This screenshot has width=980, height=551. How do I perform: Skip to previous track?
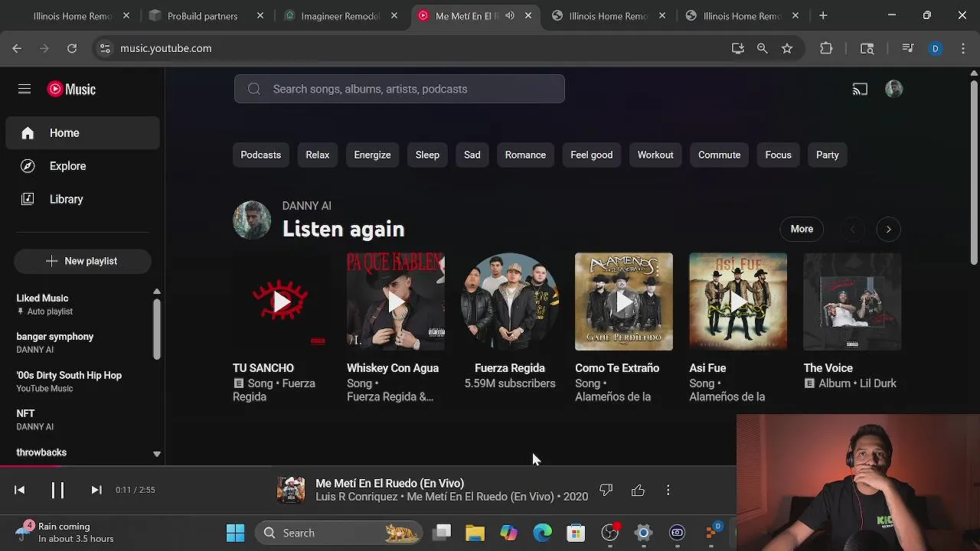point(20,490)
